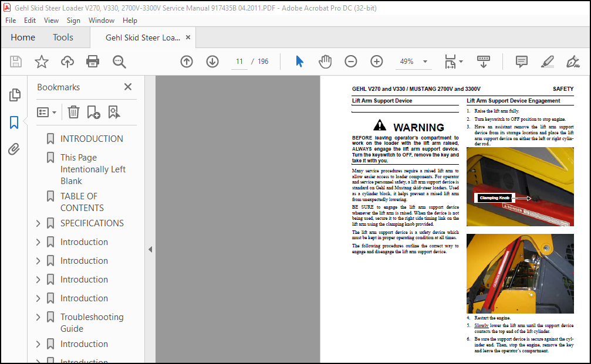This screenshot has height=364, width=591.
Task: Jump to the Troubleshooting Guide bookmark
Action: (x=92, y=323)
